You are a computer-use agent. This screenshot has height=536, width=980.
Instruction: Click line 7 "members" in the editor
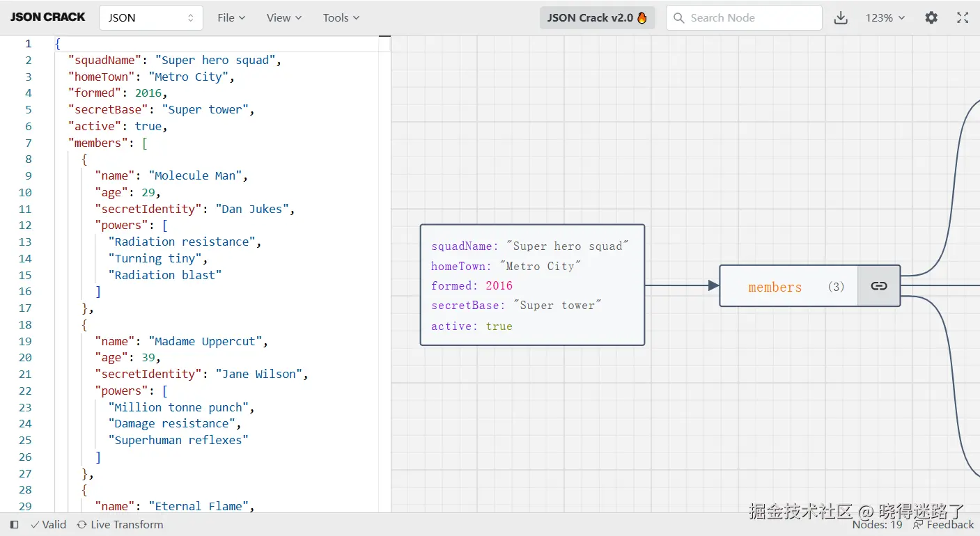pos(98,143)
